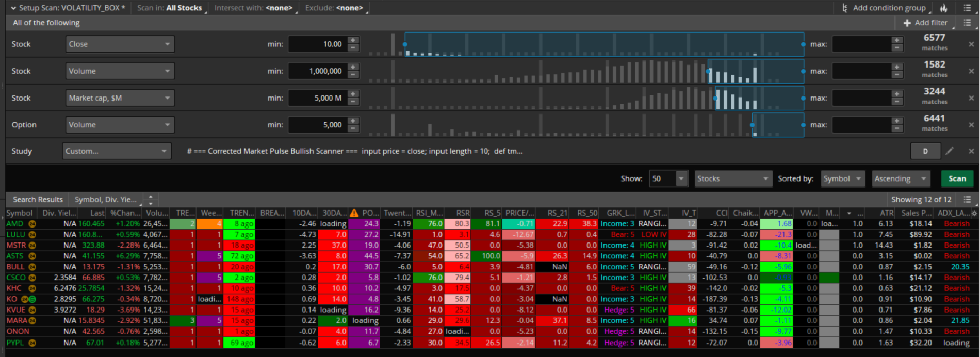The image size is (980, 357).
Task: Sort by the ATR column header
Action: [x=880, y=213]
